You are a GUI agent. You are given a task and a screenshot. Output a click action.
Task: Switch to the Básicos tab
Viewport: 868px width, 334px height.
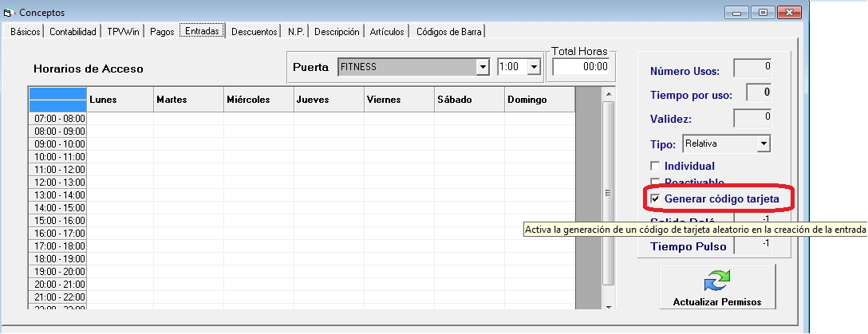click(26, 32)
